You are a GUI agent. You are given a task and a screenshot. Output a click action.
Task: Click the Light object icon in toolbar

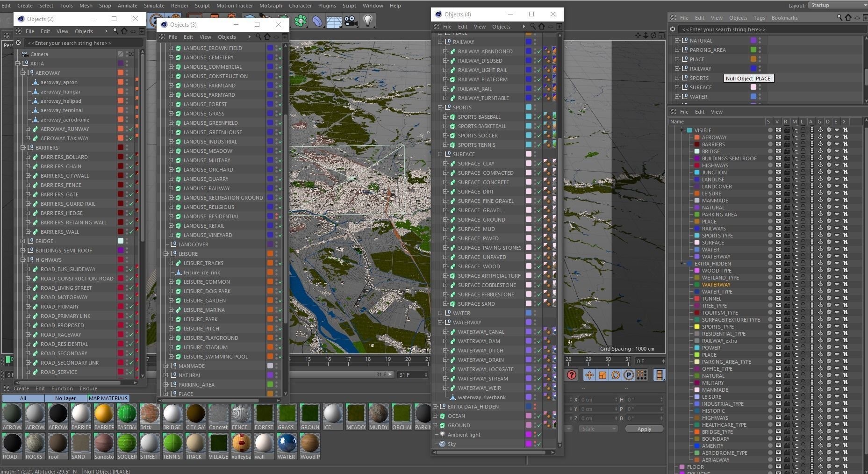(x=368, y=21)
